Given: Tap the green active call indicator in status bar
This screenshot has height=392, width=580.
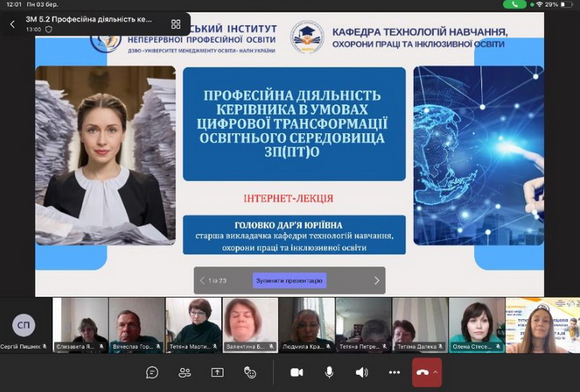Looking at the screenshot, I should [514, 5].
